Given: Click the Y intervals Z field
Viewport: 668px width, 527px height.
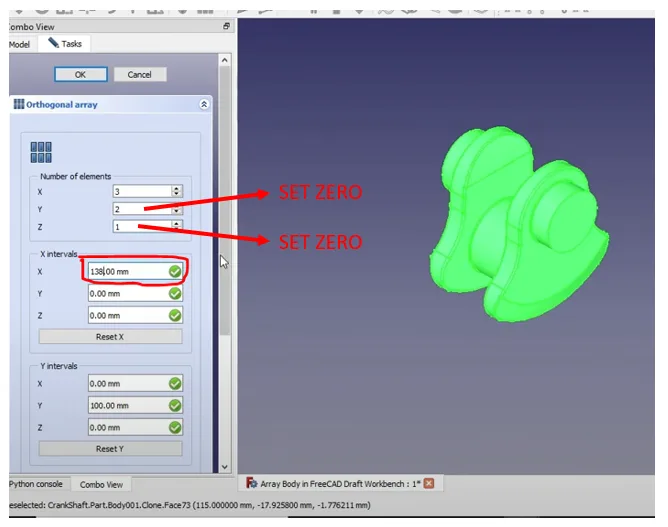Looking at the screenshot, I should point(135,427).
